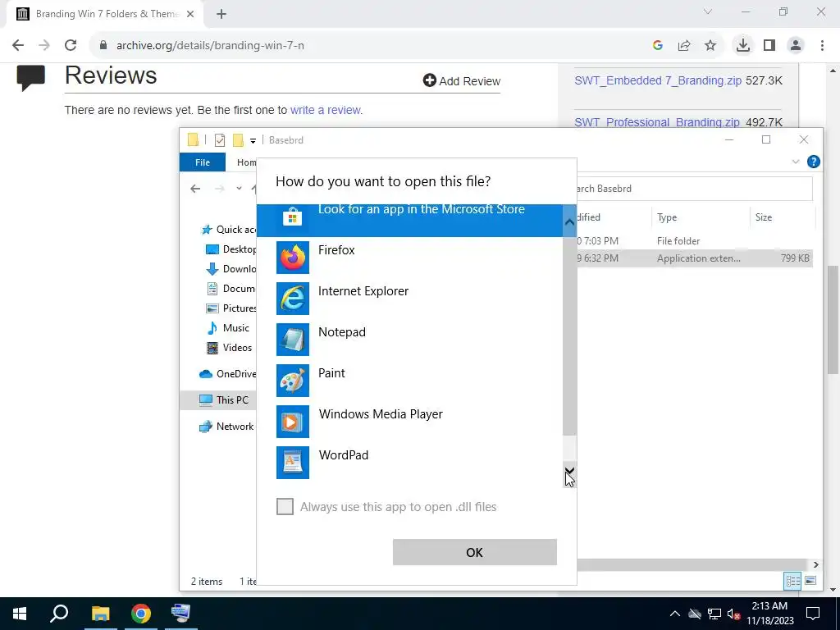Open Chrome from the taskbar

(141, 614)
